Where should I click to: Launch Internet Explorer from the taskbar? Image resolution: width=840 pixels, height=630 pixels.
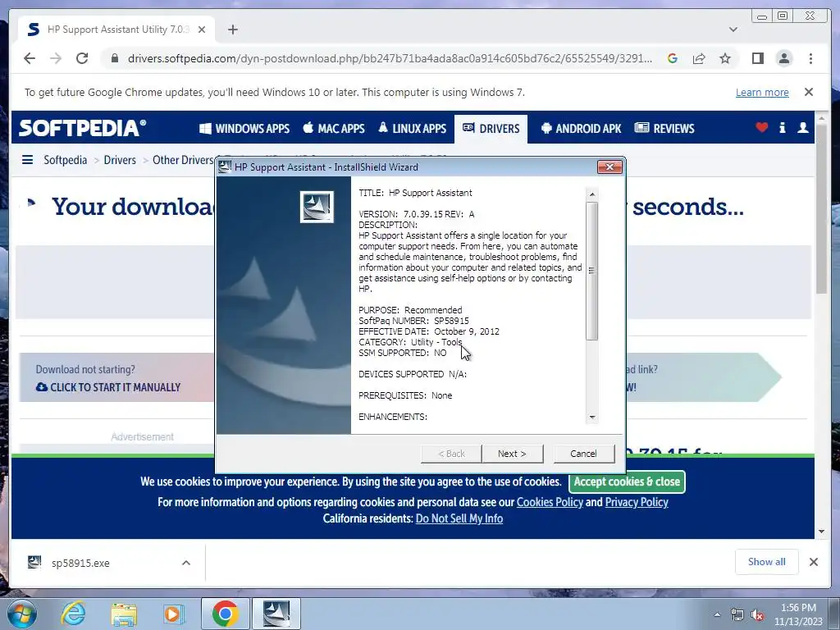(x=73, y=614)
